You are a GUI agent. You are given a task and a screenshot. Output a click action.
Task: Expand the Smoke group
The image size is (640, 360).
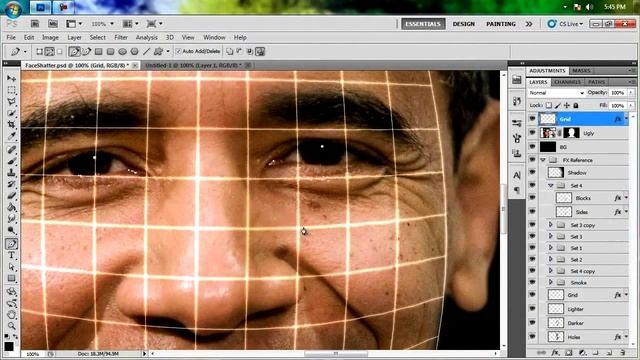tap(551, 282)
